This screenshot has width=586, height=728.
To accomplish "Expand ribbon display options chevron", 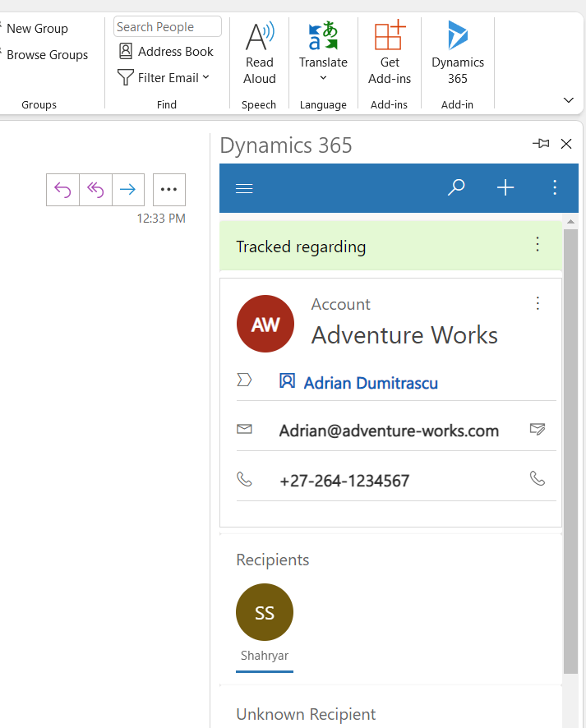I will pos(569,100).
